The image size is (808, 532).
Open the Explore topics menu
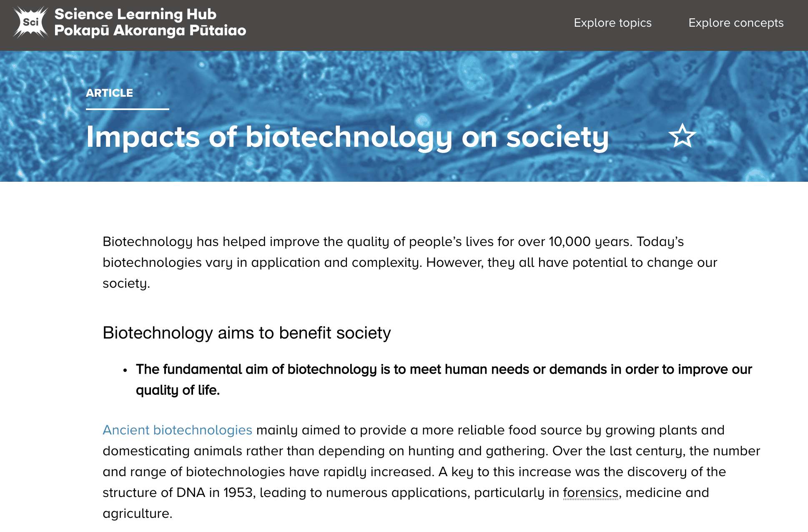[612, 23]
